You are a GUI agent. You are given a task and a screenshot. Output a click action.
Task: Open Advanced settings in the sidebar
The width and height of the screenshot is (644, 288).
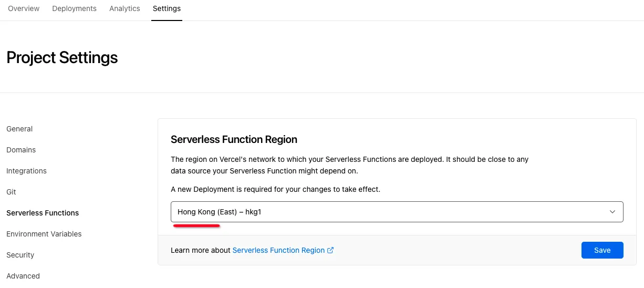[23, 276]
